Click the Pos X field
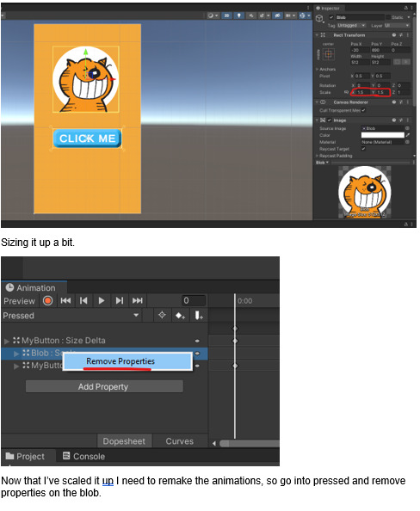Screen dimensions: 420x511 [360, 50]
